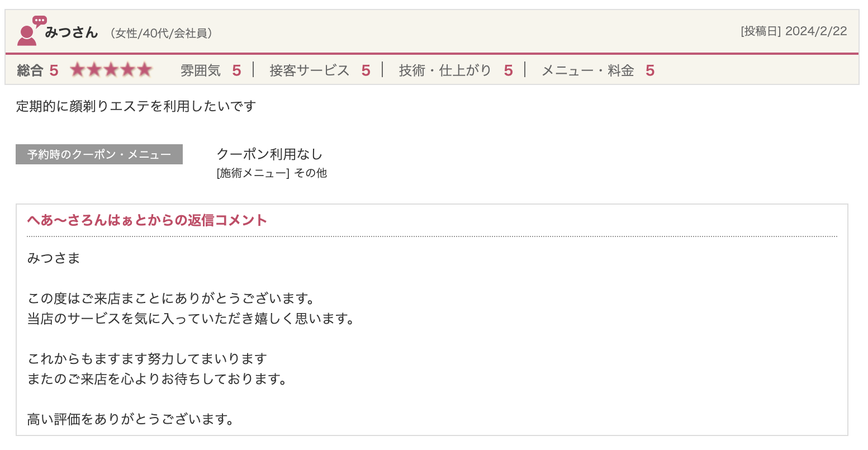Click the review text about 顔剃りエステ

[136, 106]
